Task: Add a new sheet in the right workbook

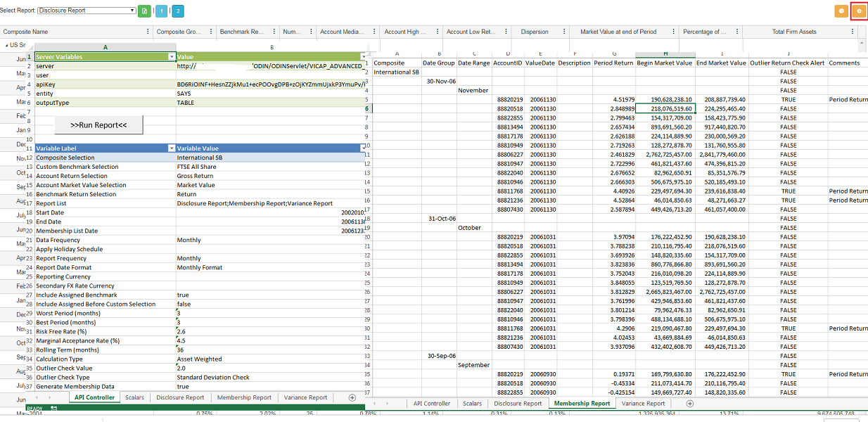Action: tap(690, 404)
